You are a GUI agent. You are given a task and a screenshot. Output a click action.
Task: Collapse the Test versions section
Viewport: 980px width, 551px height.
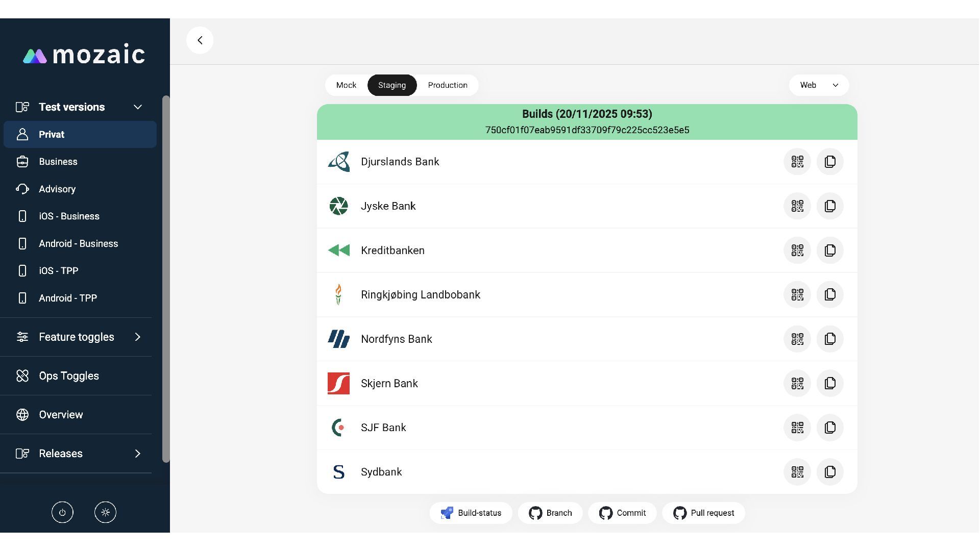click(x=137, y=107)
